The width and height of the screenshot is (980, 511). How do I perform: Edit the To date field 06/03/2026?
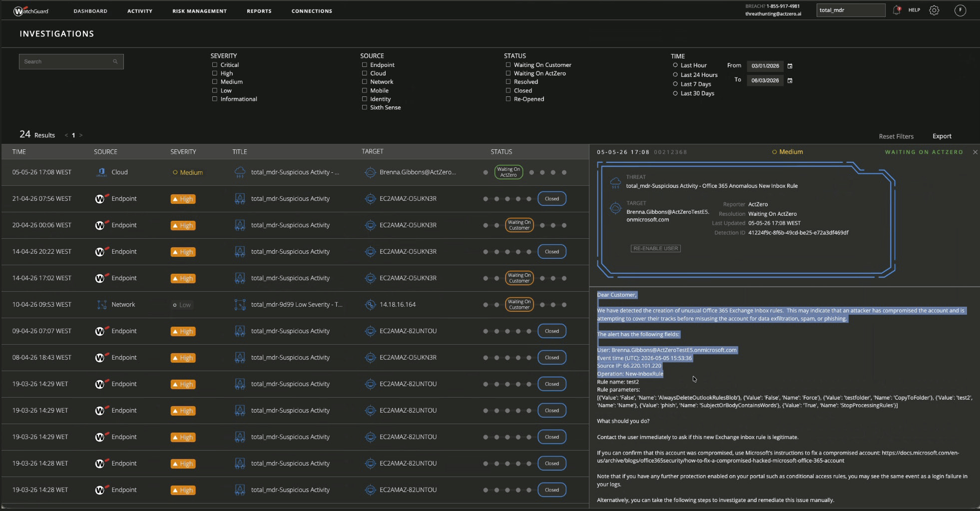click(765, 80)
